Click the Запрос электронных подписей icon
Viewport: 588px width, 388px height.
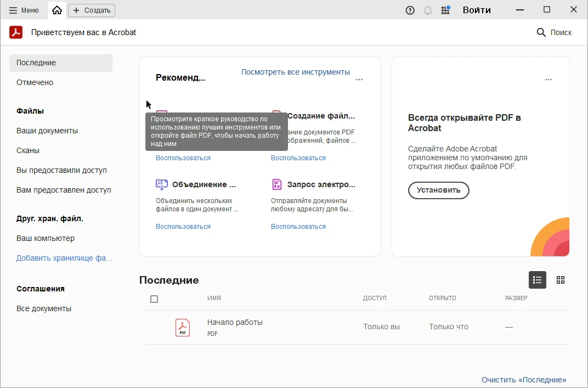(x=277, y=184)
